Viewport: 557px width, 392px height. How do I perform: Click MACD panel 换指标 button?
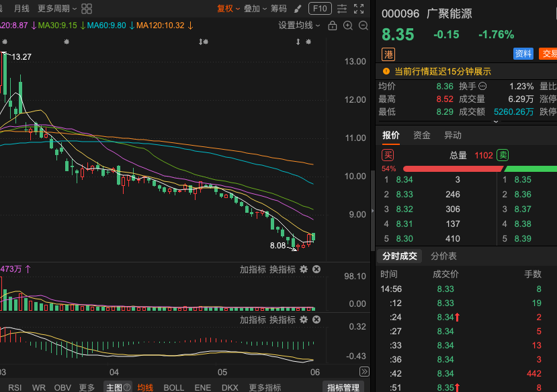(282, 320)
